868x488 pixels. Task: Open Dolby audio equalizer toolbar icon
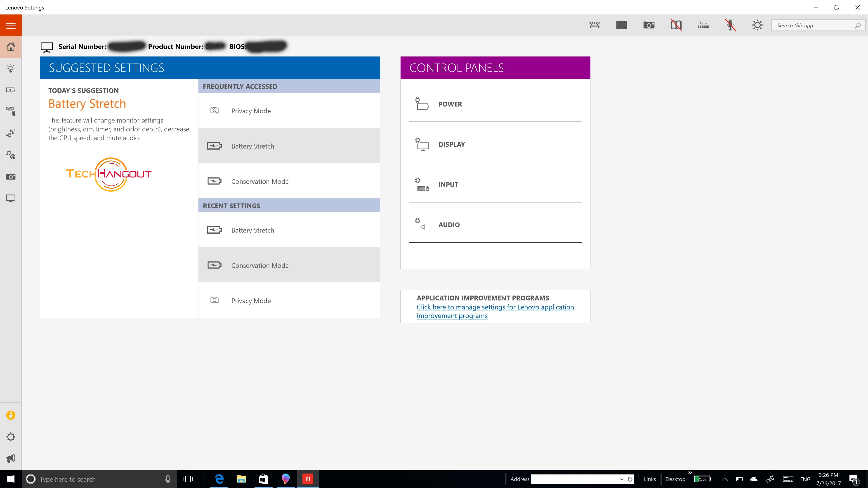pos(703,25)
